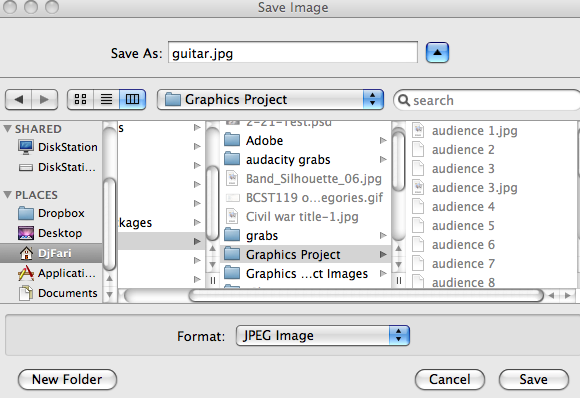Expand the Adobe folder arrow
Image resolution: width=580 pixels, height=398 pixels.
tap(383, 141)
